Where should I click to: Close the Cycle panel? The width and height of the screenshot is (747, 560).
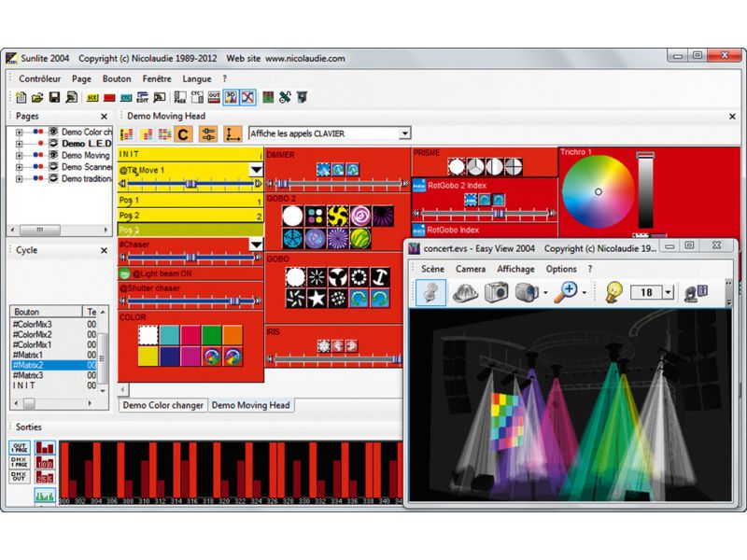(x=104, y=250)
